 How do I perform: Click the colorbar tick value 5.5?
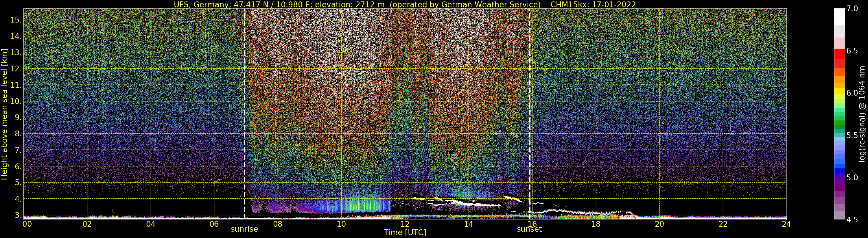click(x=852, y=135)
